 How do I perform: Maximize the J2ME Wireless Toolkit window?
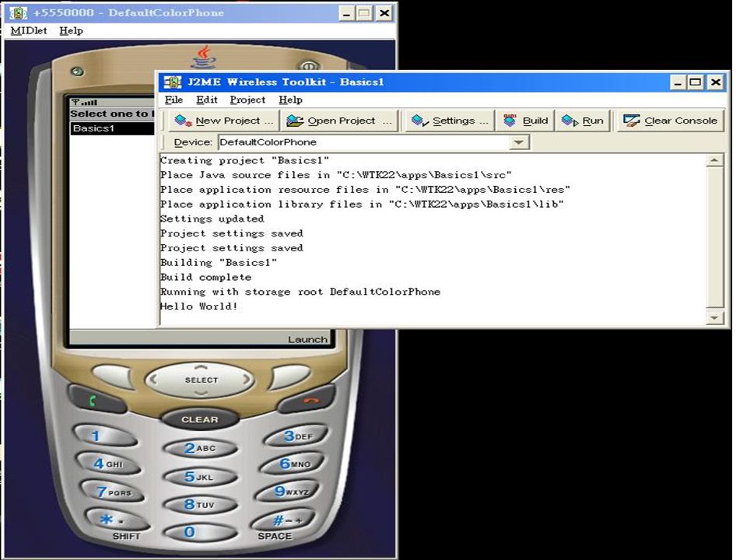[x=696, y=82]
